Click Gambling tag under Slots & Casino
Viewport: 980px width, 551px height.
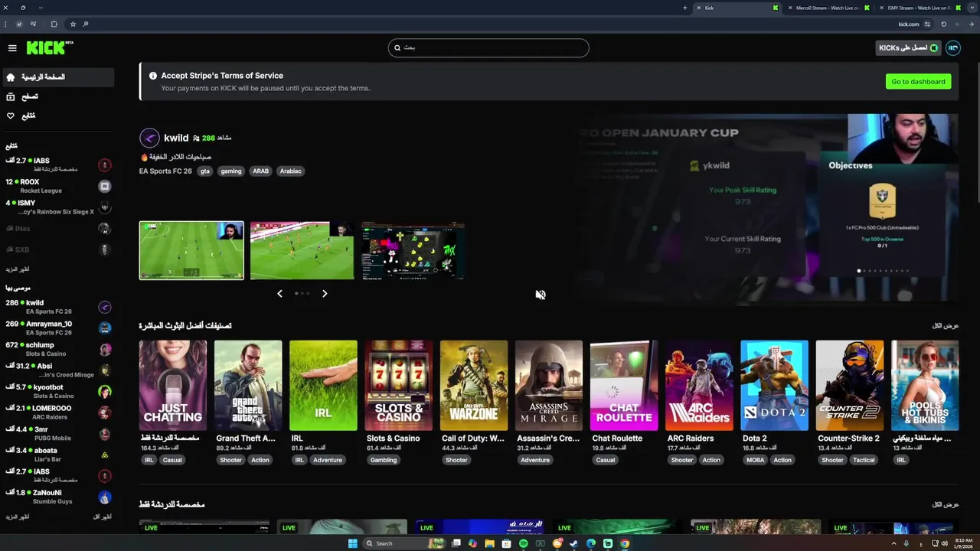point(384,460)
